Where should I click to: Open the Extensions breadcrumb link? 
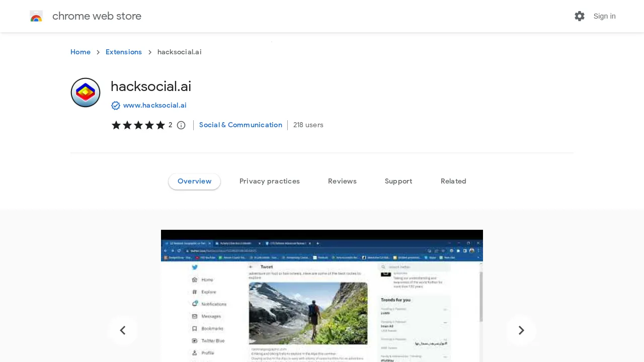click(124, 52)
